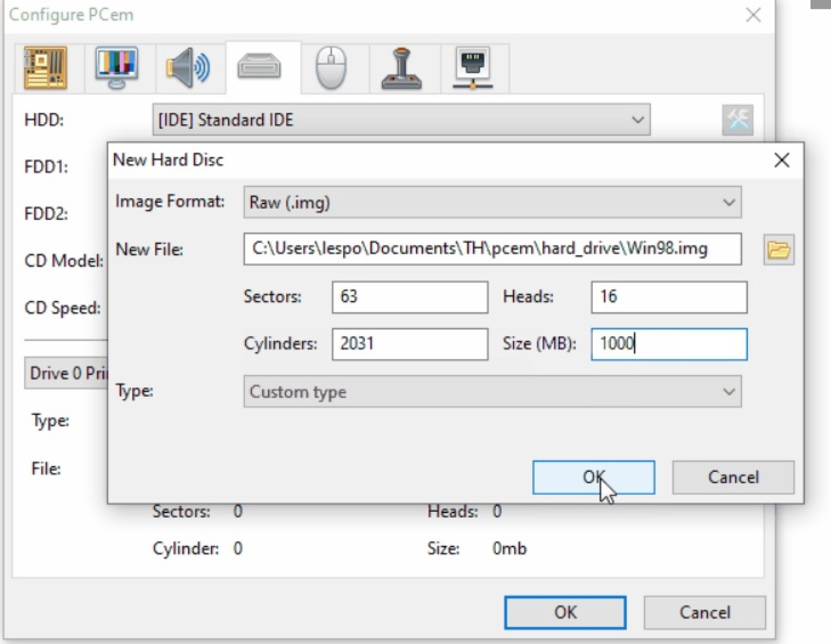Click the Sectors input field
The height and width of the screenshot is (644, 831).
click(411, 297)
